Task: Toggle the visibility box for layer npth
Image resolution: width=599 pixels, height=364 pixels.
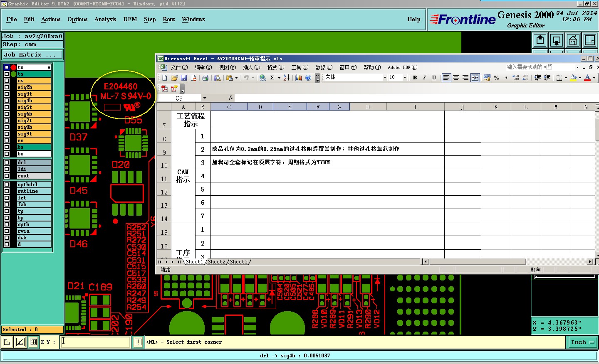Action: (x=7, y=224)
